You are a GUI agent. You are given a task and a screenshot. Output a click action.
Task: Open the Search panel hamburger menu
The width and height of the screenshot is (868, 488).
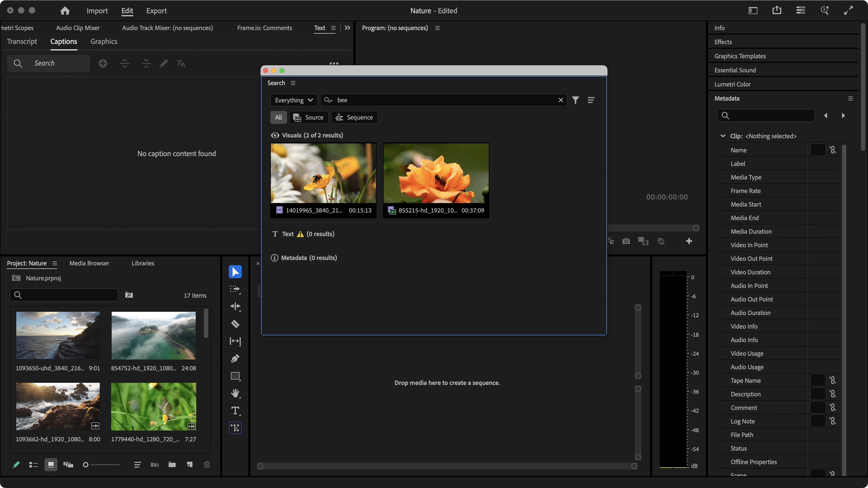tap(293, 83)
